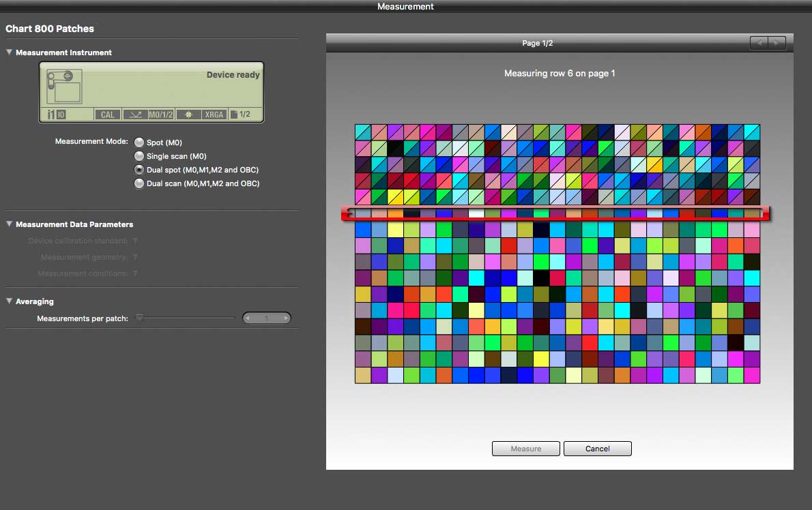The height and width of the screenshot is (510, 812).
Task: Collapse the Averaging section
Action: tap(9, 301)
